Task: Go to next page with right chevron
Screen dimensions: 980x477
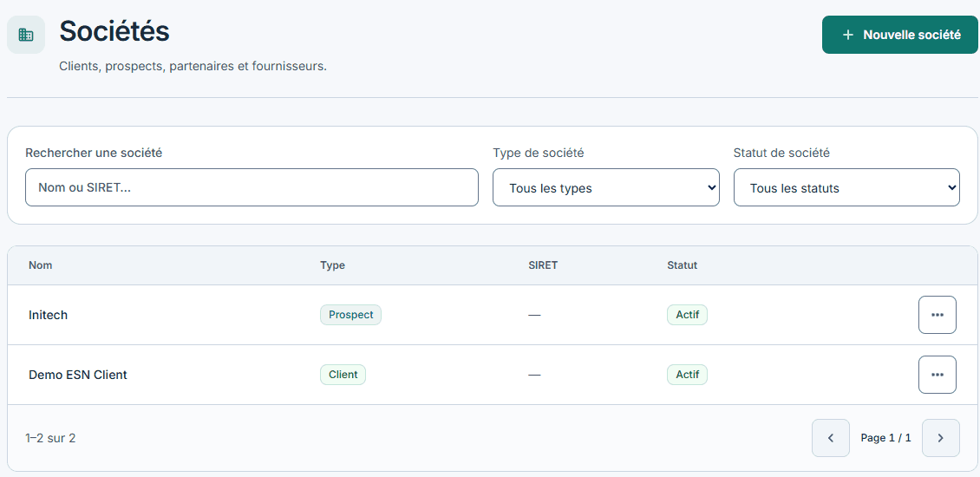Action: (941, 438)
